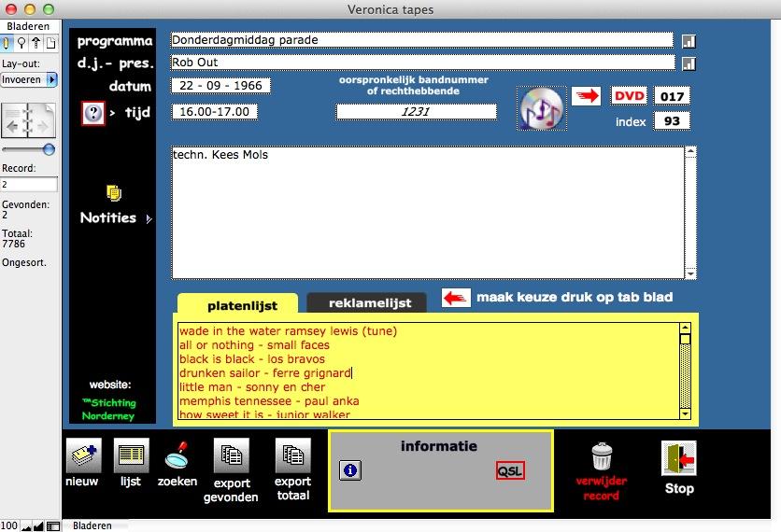
Task: Click the music CD icon
Action: coord(541,109)
